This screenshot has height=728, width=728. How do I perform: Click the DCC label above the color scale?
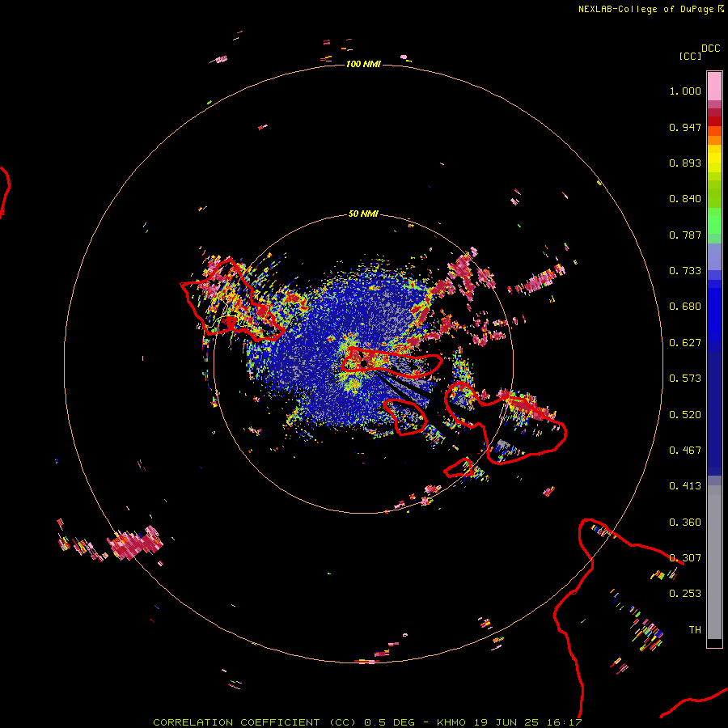pyautogui.click(x=711, y=49)
